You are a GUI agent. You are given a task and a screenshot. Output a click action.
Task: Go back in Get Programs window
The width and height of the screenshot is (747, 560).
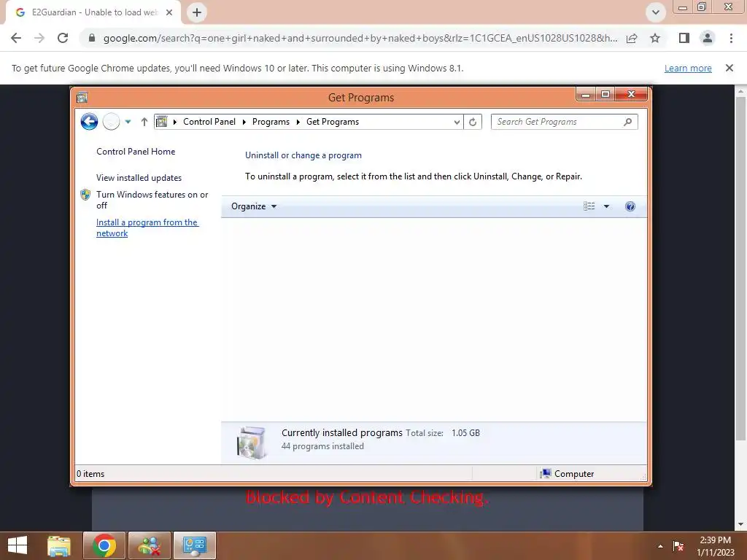(89, 122)
